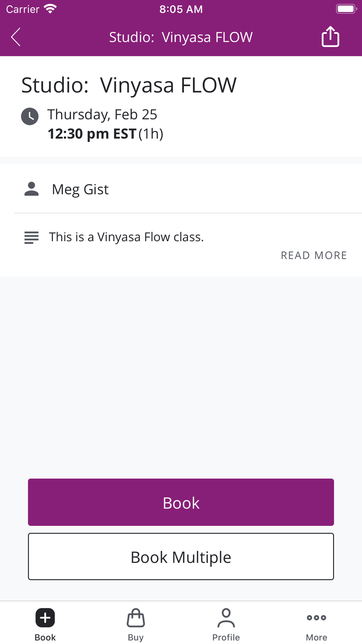Tap the Vinyasa Flow class description text
Image resolution: width=362 pixels, height=644 pixels.
tap(126, 237)
